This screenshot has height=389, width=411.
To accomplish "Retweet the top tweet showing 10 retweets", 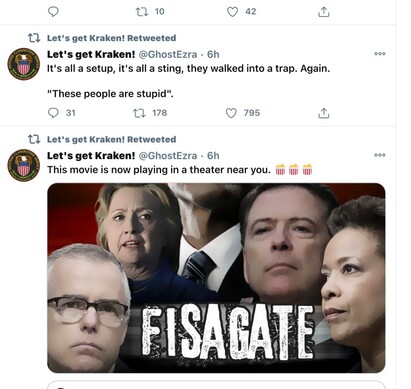I will click(141, 12).
